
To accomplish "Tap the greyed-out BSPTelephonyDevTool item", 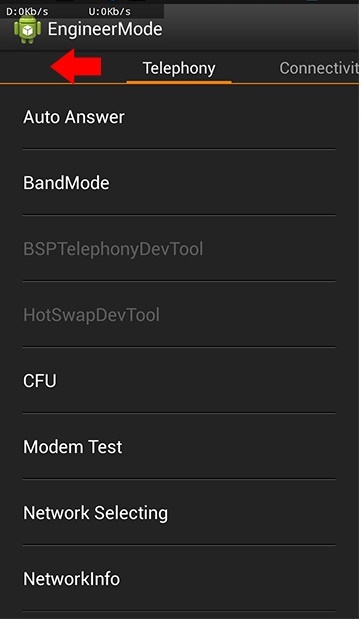I will (x=179, y=249).
